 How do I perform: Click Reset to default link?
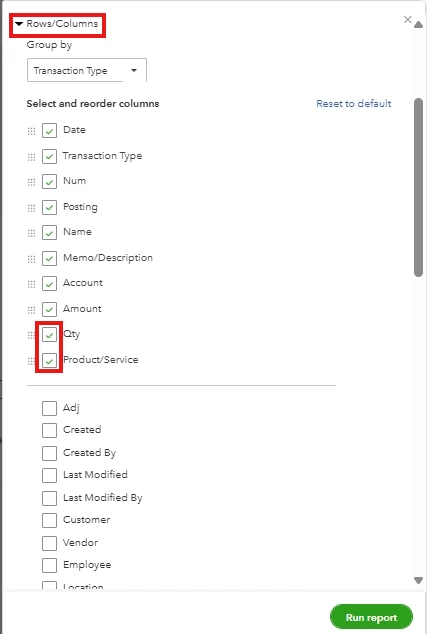(x=354, y=104)
